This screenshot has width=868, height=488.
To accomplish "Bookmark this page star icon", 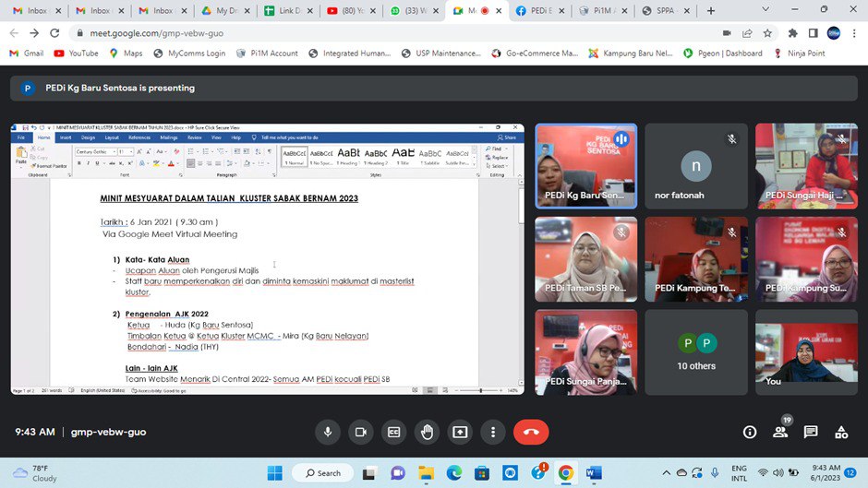I will coord(767,33).
